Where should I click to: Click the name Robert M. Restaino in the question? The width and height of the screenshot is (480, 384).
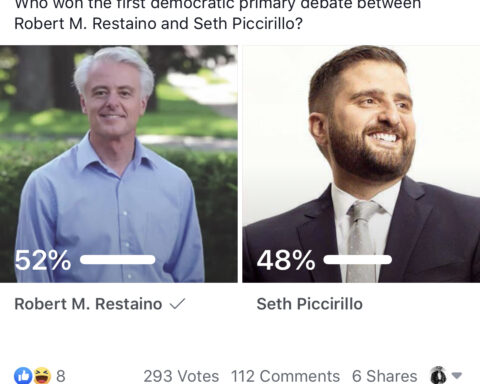point(85,24)
